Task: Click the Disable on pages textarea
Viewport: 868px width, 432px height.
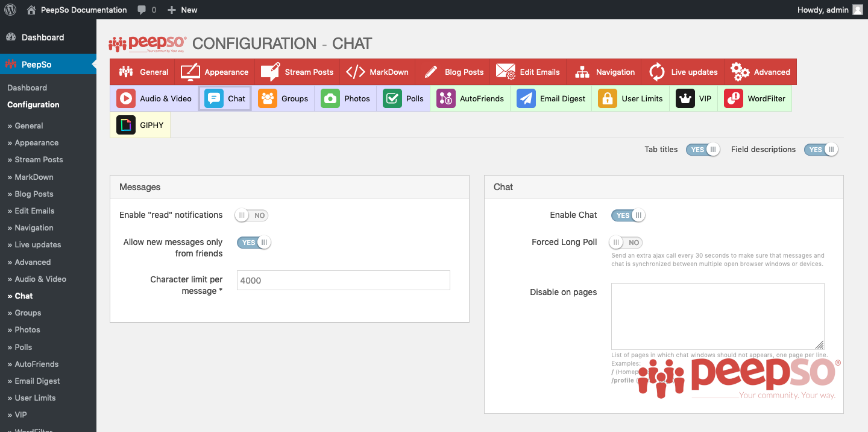Action: [x=718, y=316]
